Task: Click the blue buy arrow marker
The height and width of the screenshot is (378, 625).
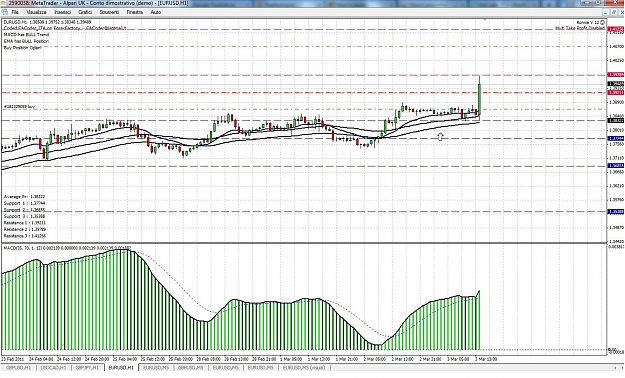Action: point(440,137)
